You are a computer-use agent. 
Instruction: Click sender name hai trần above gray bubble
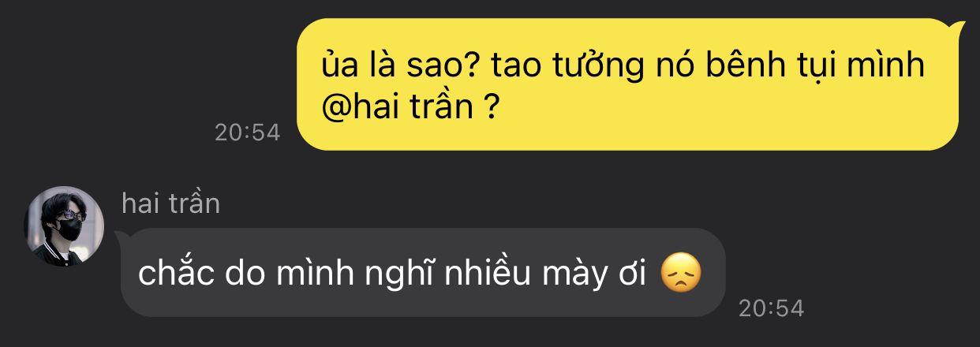coord(170,203)
